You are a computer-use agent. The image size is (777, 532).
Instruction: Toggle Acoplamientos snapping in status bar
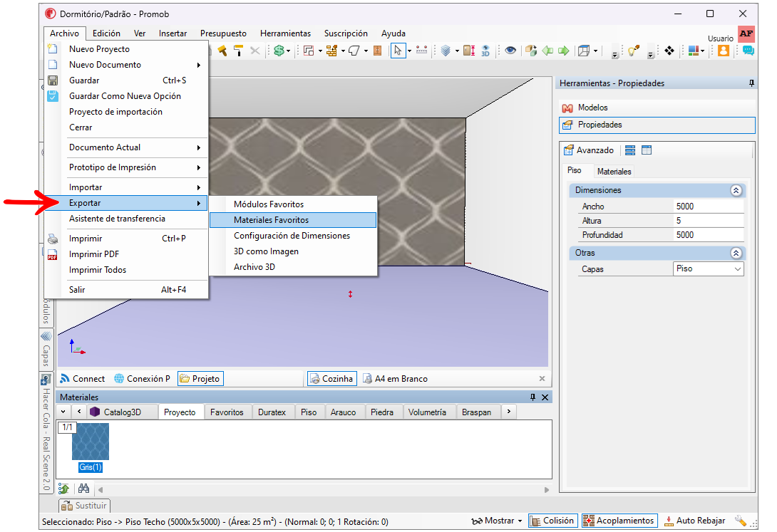(x=619, y=521)
